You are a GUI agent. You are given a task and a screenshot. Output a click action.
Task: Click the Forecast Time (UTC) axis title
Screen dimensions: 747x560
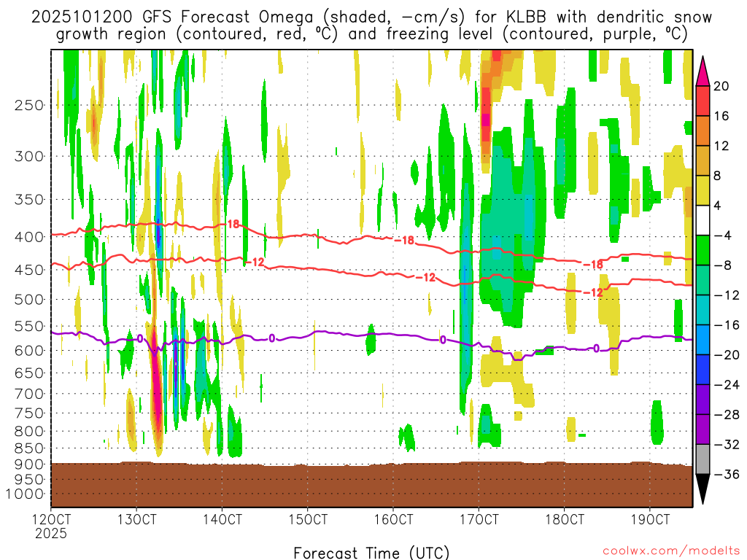pos(371,552)
